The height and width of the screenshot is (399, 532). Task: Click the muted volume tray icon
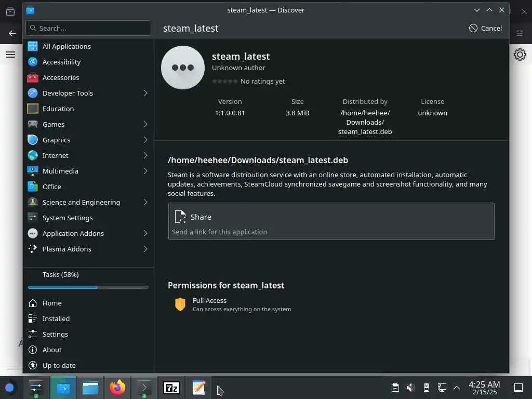tap(410, 388)
